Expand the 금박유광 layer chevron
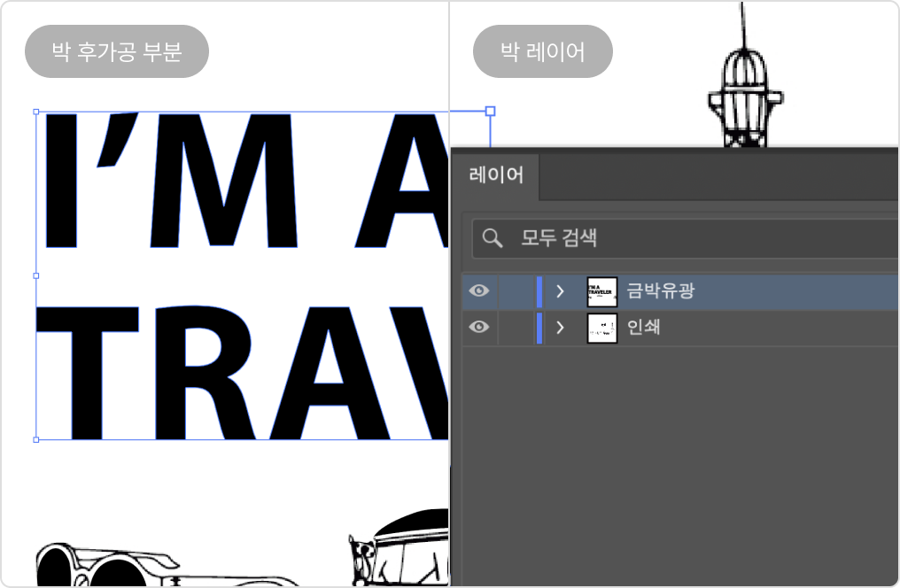This screenshot has width=900, height=588. pyautogui.click(x=560, y=291)
